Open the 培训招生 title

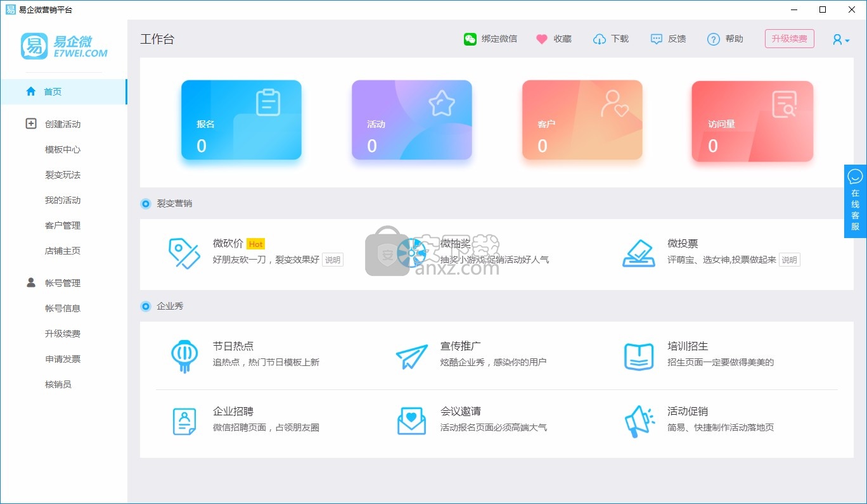pyautogui.click(x=688, y=346)
